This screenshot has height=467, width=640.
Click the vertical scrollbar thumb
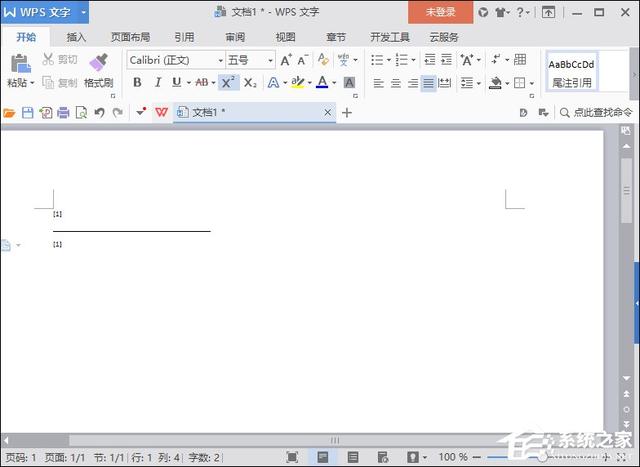627,190
